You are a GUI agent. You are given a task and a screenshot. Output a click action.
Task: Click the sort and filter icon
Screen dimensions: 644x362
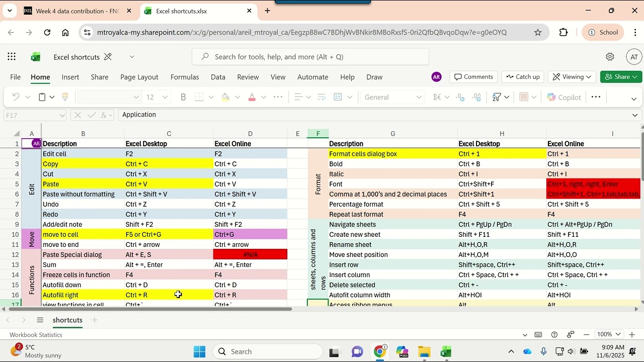coord(497,97)
